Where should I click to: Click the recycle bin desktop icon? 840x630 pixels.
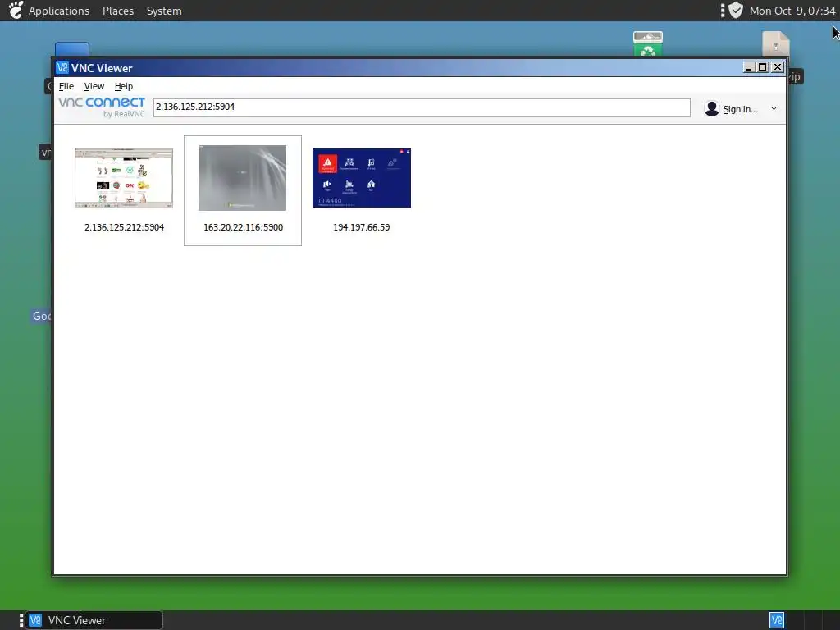click(x=648, y=43)
